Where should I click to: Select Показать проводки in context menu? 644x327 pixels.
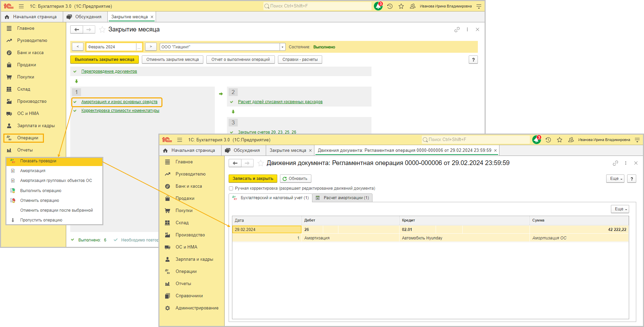click(54, 161)
